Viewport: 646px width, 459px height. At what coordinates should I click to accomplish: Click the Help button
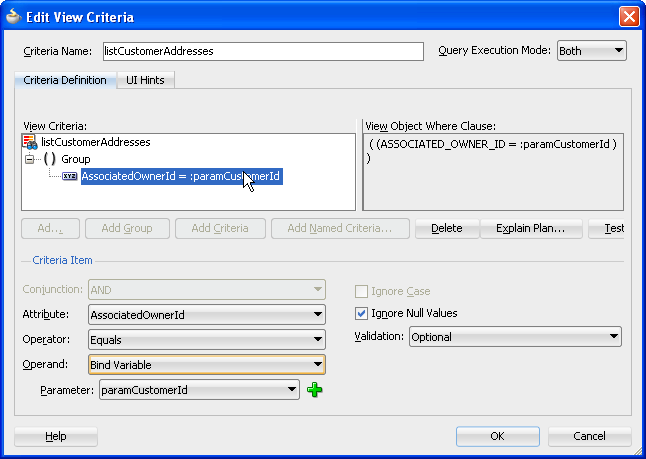pyautogui.click(x=56, y=436)
